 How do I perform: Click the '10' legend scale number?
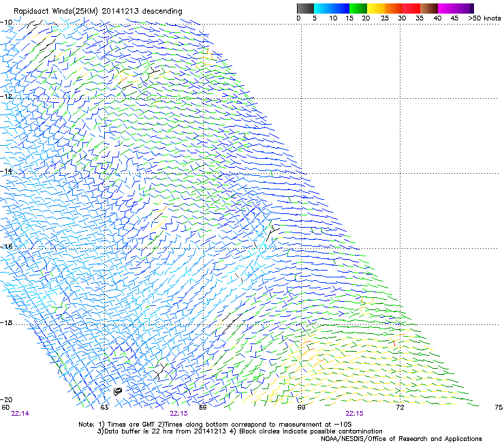point(333,18)
